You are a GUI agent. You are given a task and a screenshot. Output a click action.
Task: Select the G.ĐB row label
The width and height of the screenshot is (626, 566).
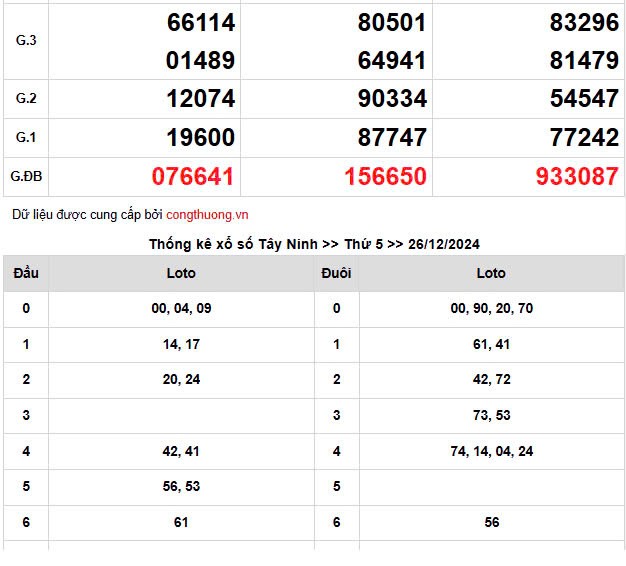(x=27, y=177)
